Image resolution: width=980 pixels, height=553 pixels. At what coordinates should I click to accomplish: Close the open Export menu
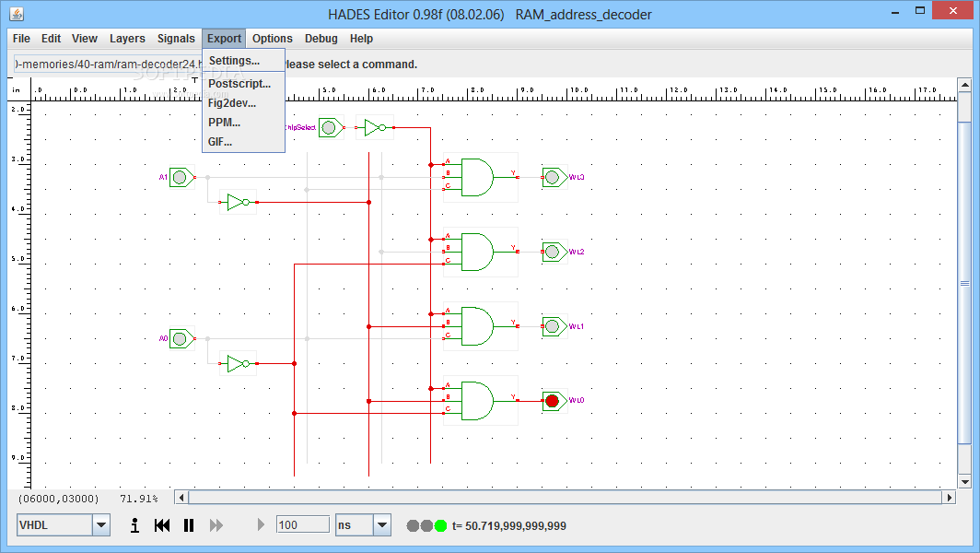pyautogui.click(x=224, y=38)
